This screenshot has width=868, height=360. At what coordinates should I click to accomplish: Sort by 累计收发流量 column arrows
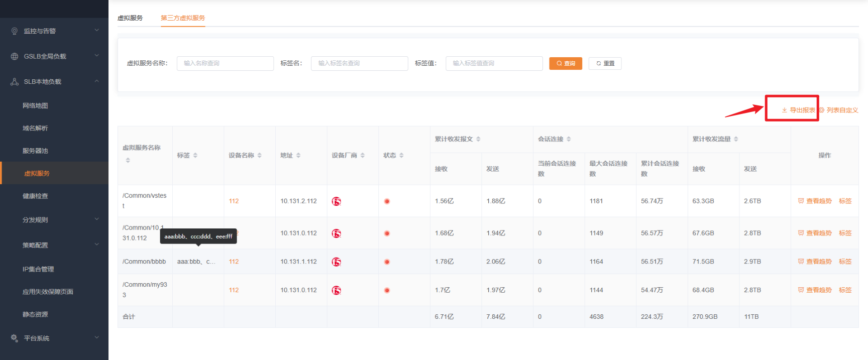736,139
